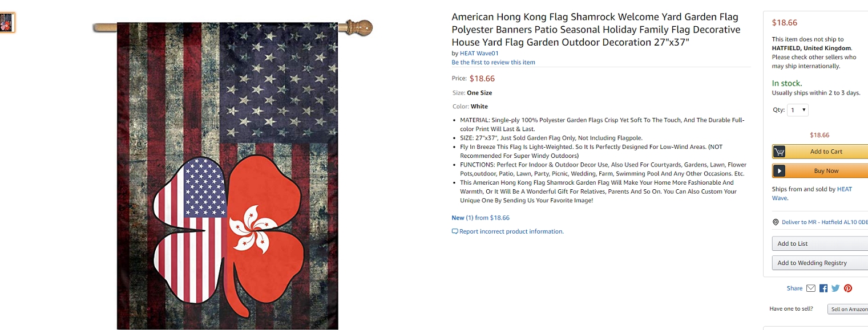Screen dimensions: 868x330
Task: Click the cart icon on Add to Cart
Action: point(780,152)
